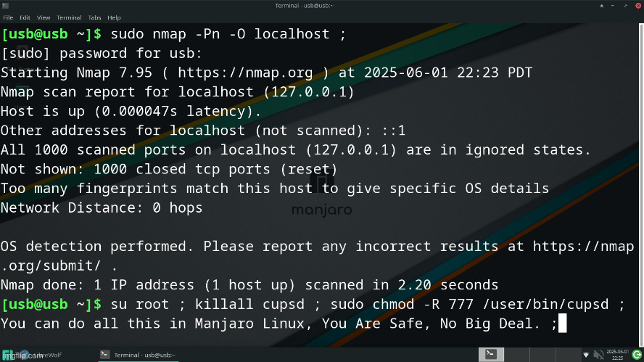
Task: Open the clock showing 2025-06-01 22:25
Action: pyautogui.click(x=617, y=355)
